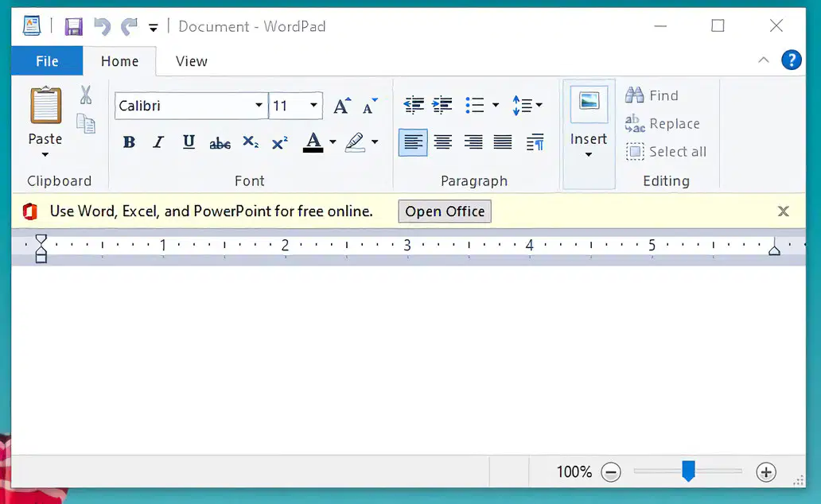Screen dimensions: 821x504
Task: Click the Open Office button
Action: (445, 211)
